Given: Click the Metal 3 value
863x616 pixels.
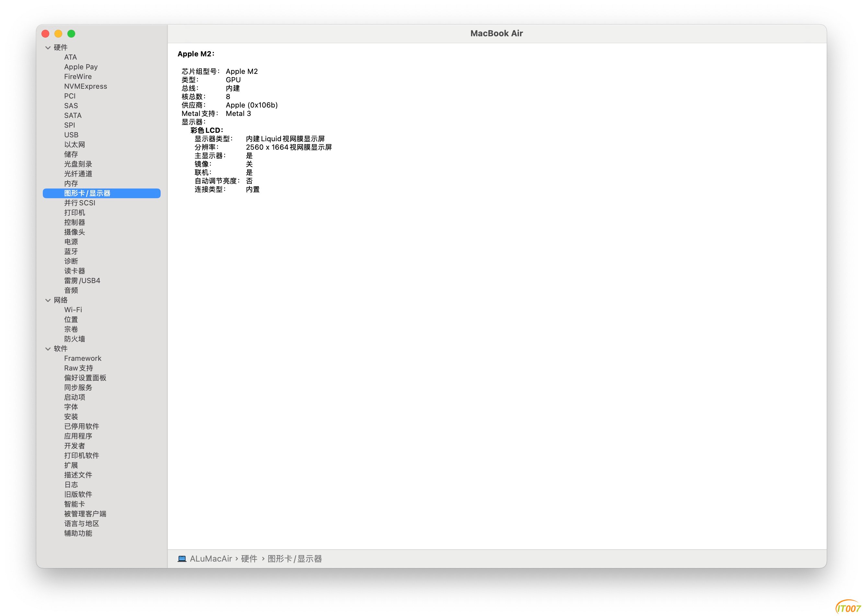Looking at the screenshot, I should point(238,113).
